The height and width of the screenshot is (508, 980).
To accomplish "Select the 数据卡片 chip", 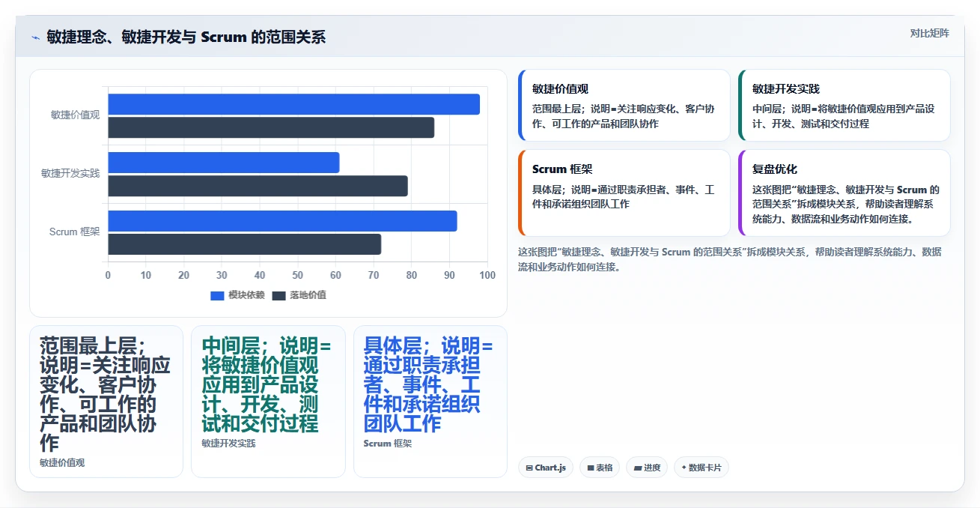I will pos(701,468).
